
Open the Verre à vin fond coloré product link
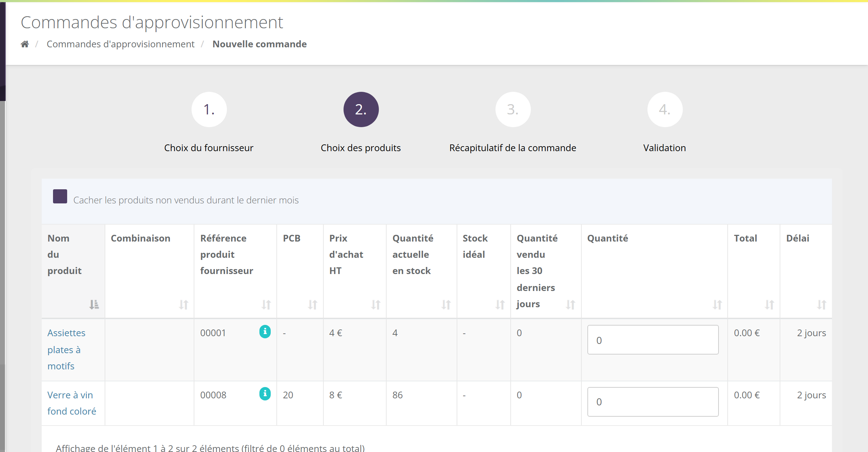point(72,403)
